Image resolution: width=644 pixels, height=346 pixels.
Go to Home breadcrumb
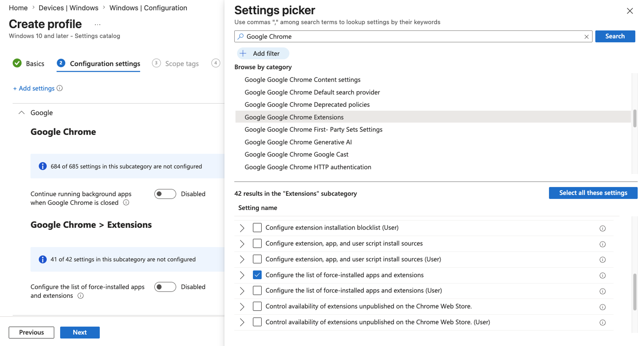[x=18, y=8]
